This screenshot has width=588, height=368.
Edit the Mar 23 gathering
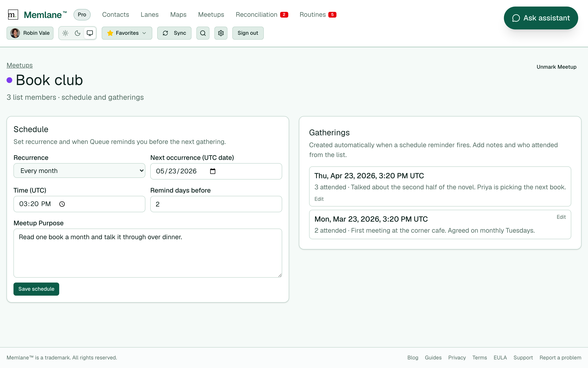coord(561,217)
